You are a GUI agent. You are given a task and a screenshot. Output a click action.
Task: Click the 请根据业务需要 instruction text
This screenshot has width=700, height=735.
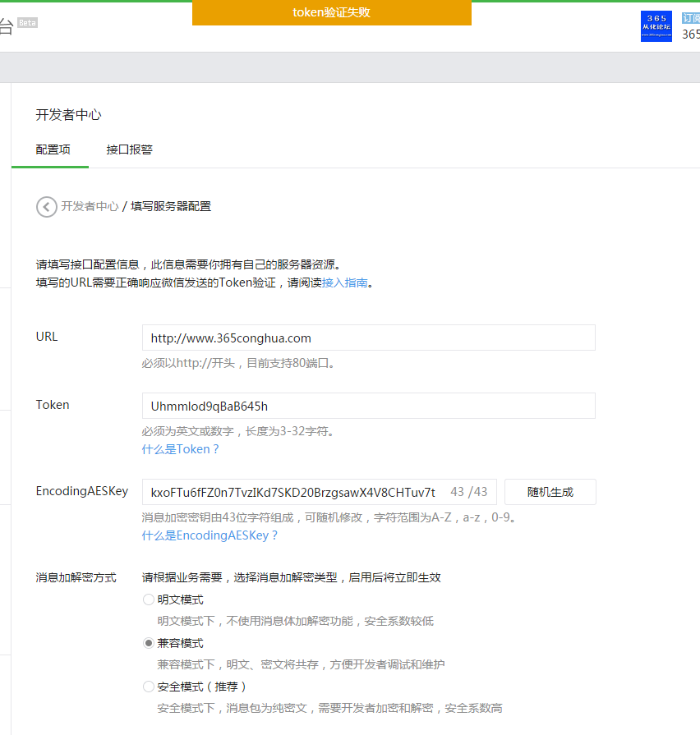[291, 577]
